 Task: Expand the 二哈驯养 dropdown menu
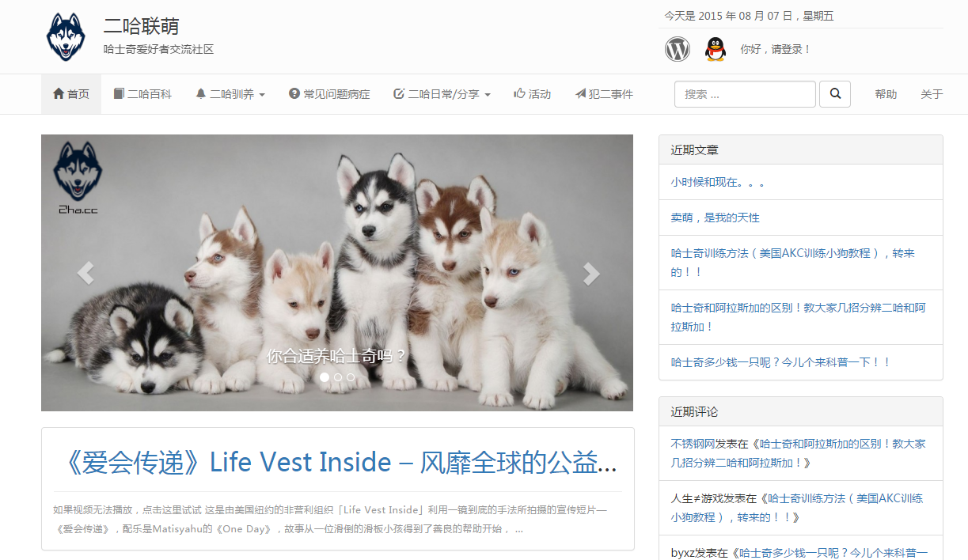click(x=230, y=94)
